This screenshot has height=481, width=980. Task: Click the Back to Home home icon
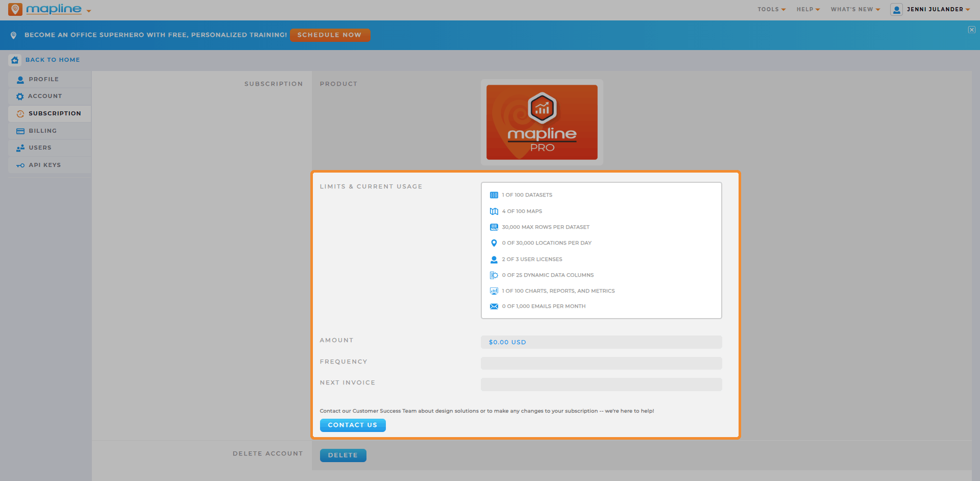tap(15, 60)
